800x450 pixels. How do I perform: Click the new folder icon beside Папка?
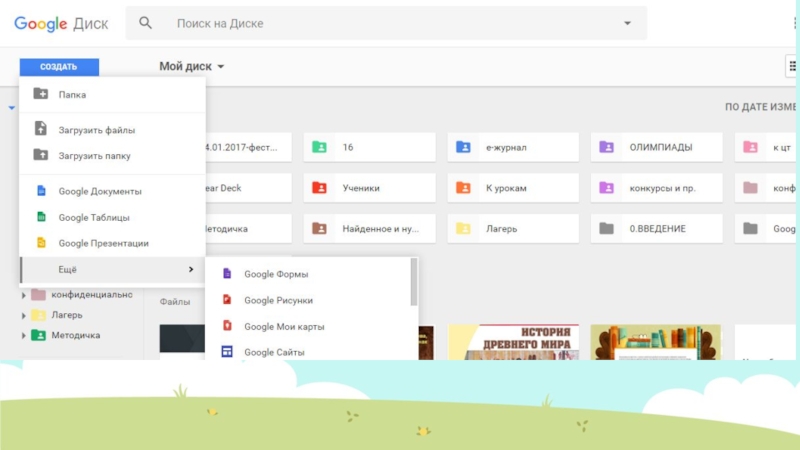pyautogui.click(x=41, y=94)
